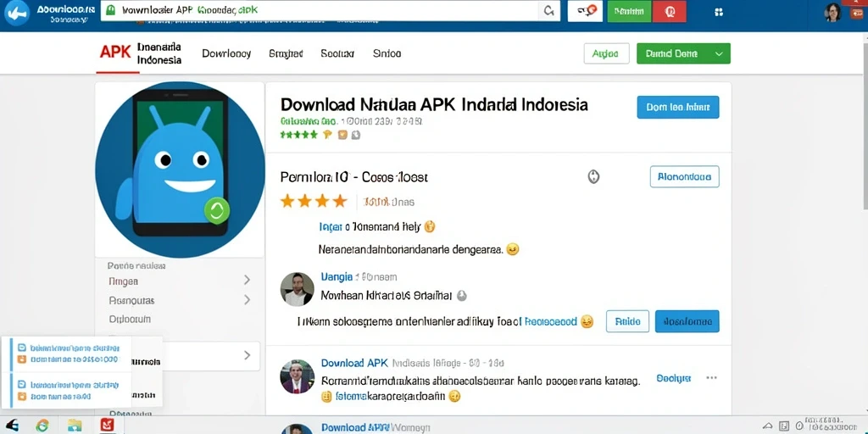Open the blue Iɑgæ link
Viewport: 868px width, 434px height.
[x=331, y=227]
